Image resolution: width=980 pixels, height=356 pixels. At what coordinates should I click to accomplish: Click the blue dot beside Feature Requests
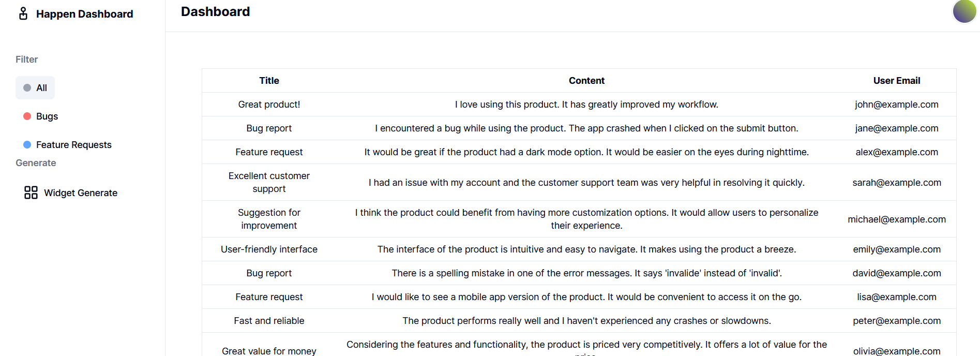coord(27,145)
